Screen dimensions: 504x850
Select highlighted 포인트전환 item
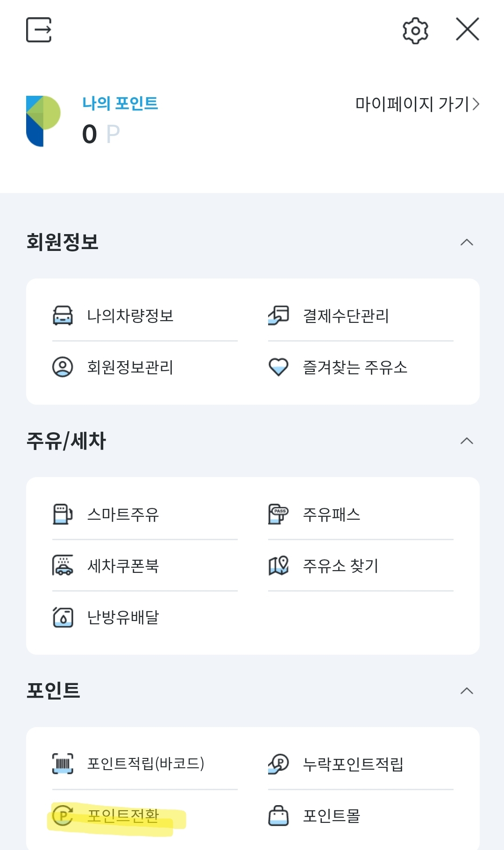tap(123, 816)
